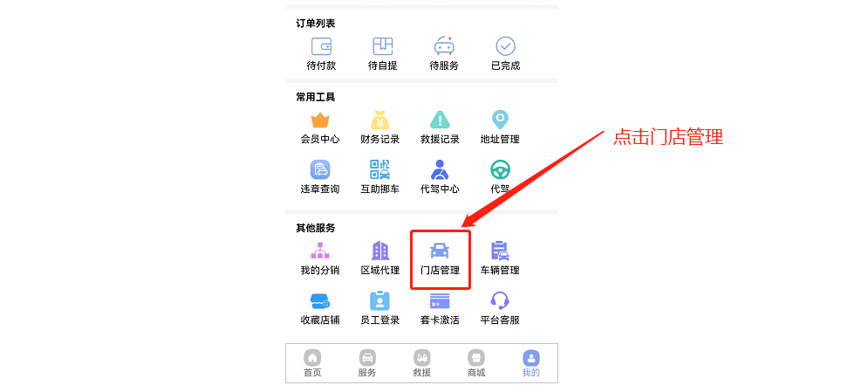Open 违章查询 violation lookup icon

coord(320,169)
